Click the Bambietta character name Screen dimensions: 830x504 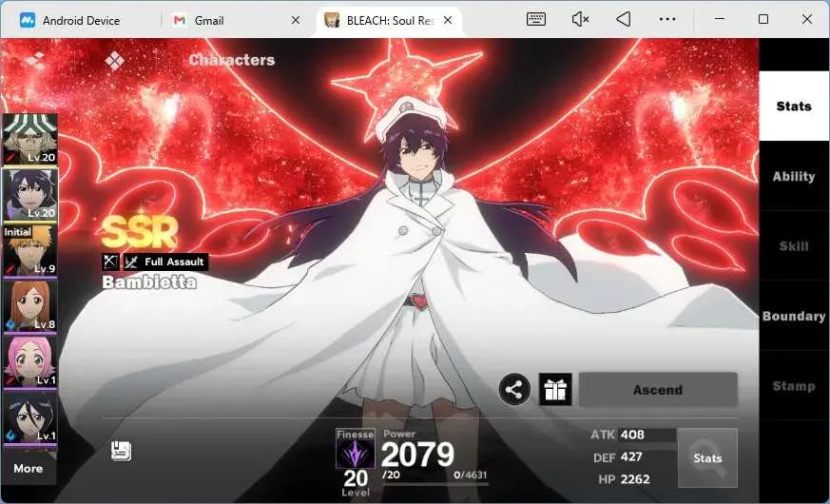point(149,282)
